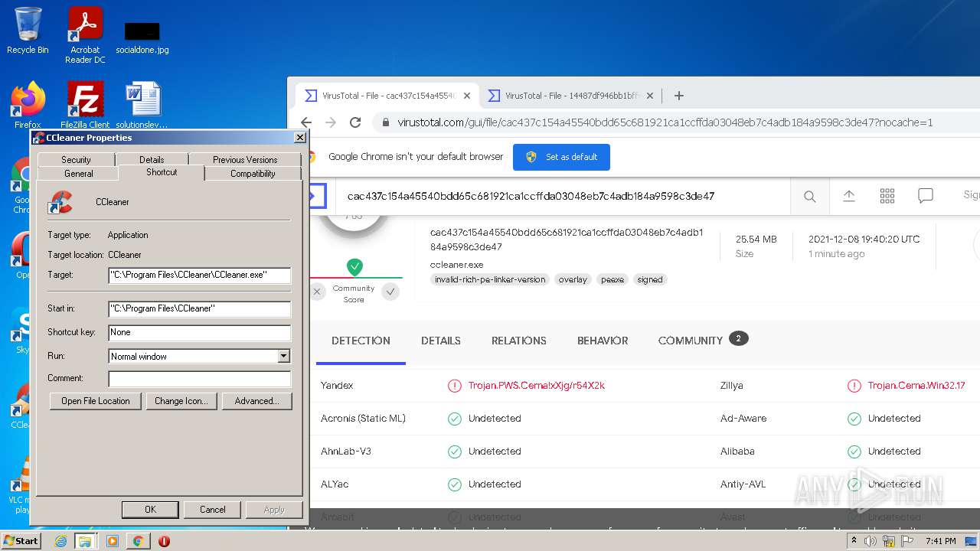Select the socialdone.jpg desktop file
Screen dimensions: 980x551
142,38
